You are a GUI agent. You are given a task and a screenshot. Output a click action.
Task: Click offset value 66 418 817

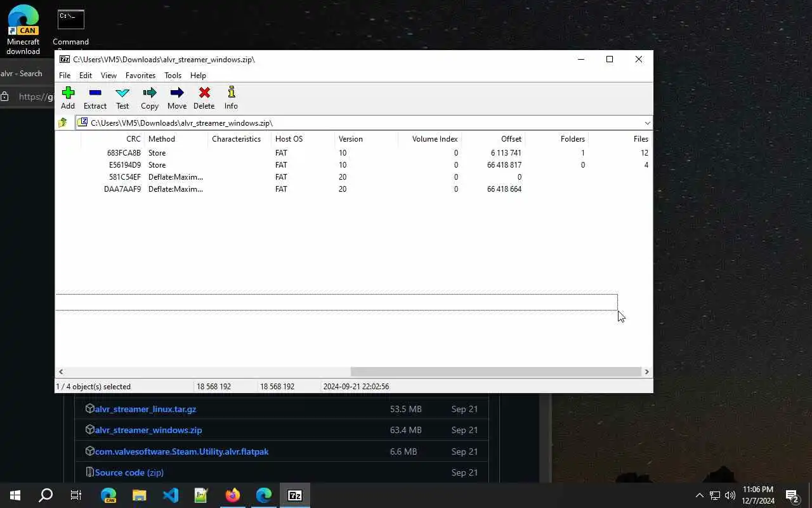click(x=504, y=165)
